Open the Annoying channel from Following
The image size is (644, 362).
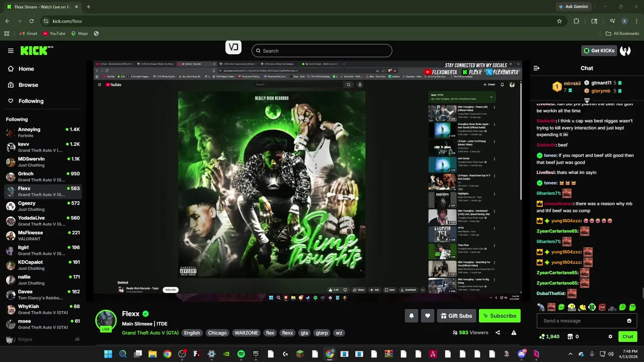coord(42,132)
